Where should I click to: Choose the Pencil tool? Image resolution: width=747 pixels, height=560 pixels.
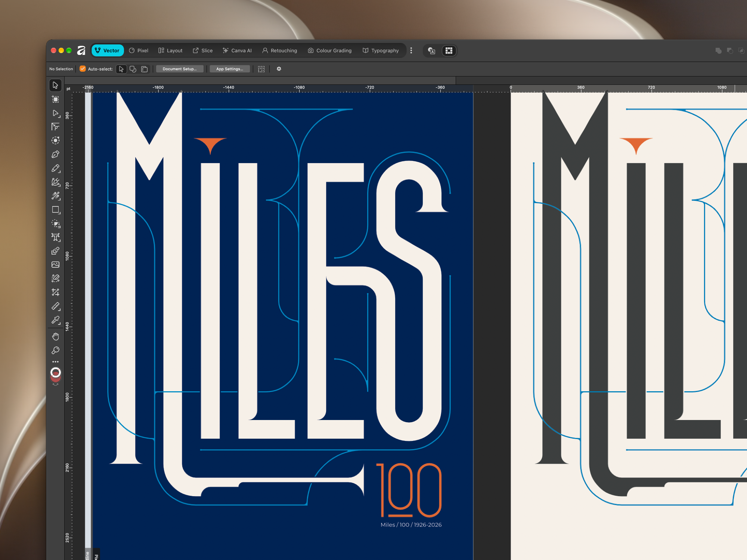click(55, 168)
